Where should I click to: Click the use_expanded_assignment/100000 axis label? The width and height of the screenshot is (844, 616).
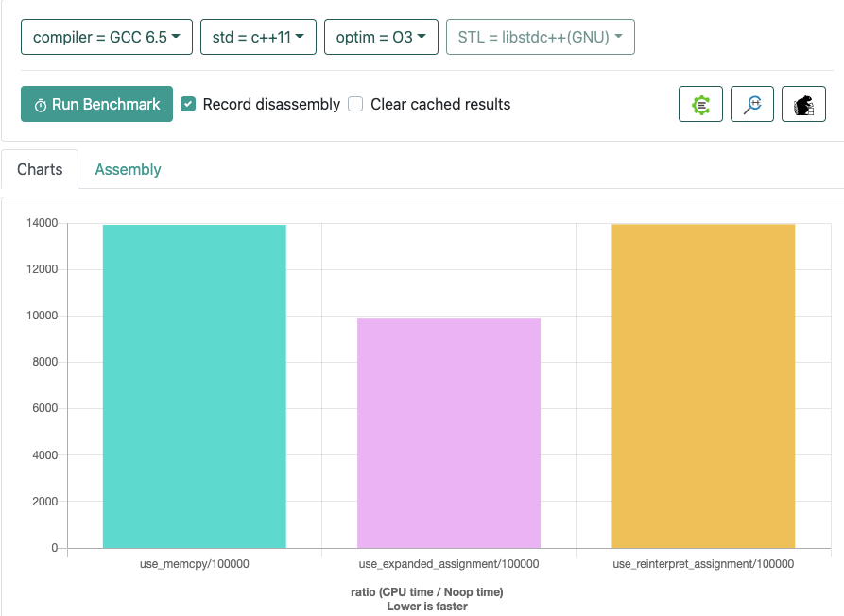(449, 564)
